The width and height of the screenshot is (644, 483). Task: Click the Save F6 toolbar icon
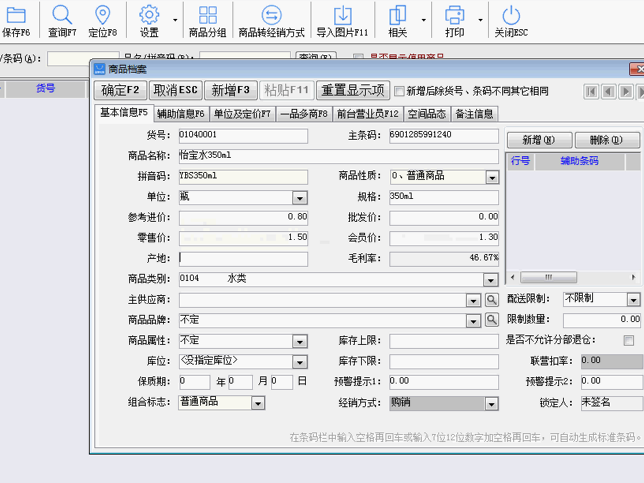[16, 15]
